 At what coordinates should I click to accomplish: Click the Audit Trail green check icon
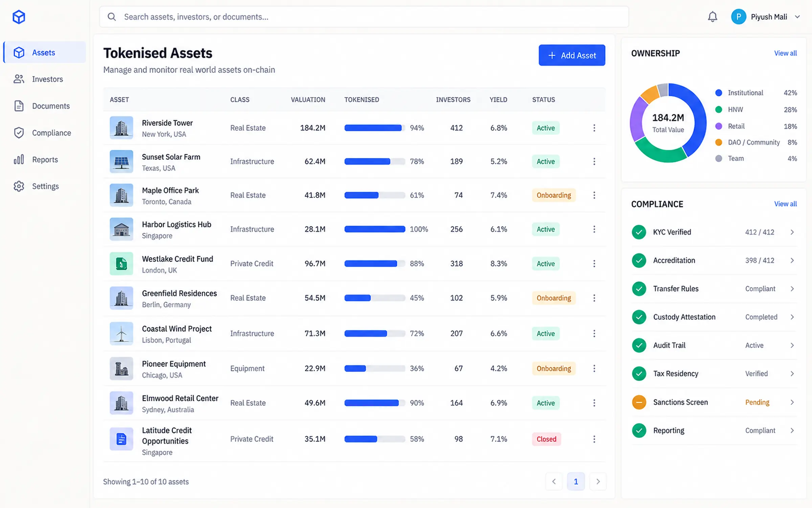coord(639,345)
